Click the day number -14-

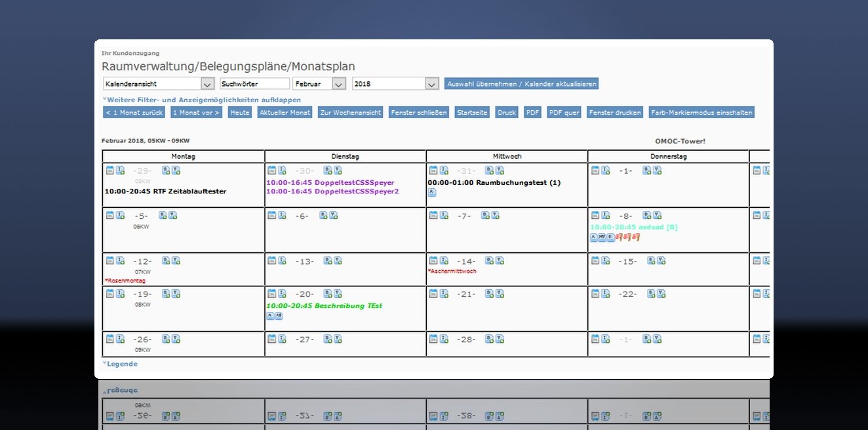click(467, 261)
